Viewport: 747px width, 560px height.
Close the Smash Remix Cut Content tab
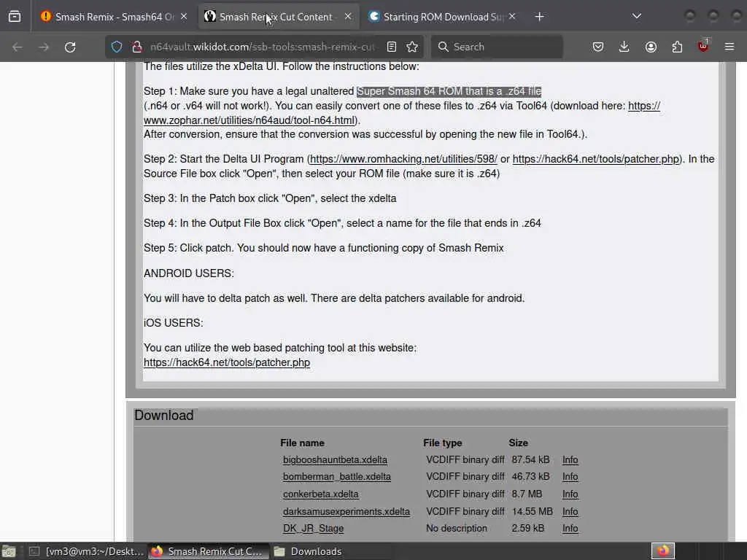(x=348, y=17)
